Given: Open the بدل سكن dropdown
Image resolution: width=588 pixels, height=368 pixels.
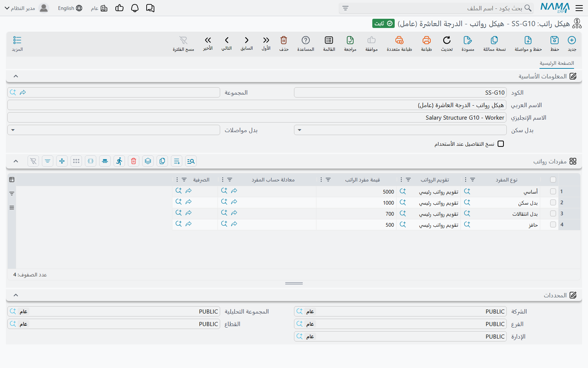Looking at the screenshot, I should [x=400, y=130].
